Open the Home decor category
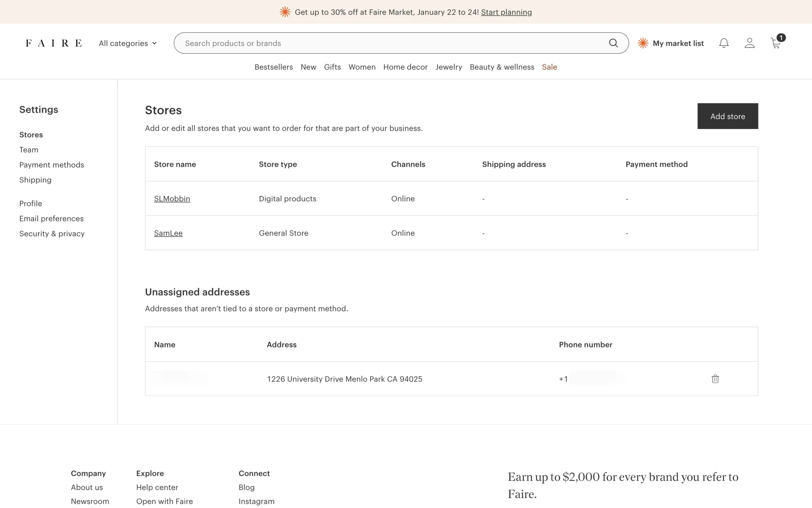The image size is (812, 508). click(405, 67)
